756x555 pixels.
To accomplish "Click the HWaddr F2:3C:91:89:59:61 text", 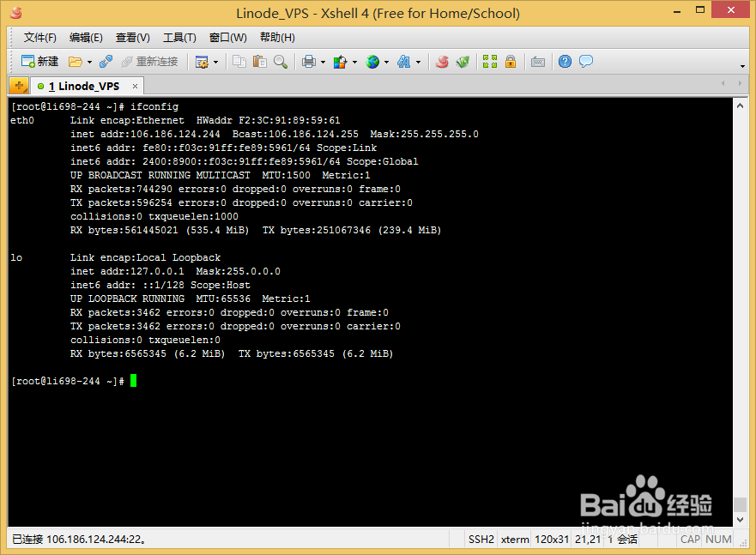I will (268, 120).
